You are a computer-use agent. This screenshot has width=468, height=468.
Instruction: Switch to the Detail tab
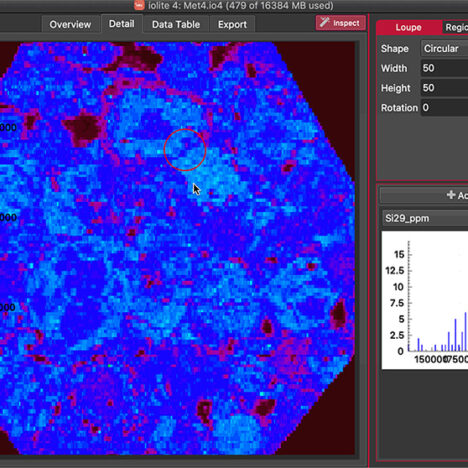tap(121, 24)
